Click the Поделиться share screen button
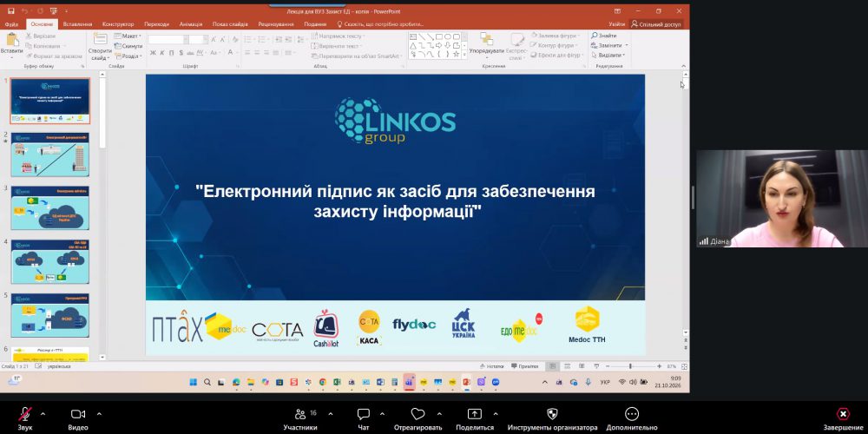 pyautogui.click(x=475, y=419)
